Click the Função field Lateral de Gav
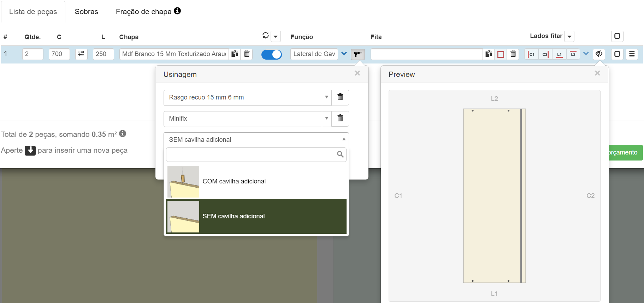Viewport: 644px width, 303px height. (314, 54)
